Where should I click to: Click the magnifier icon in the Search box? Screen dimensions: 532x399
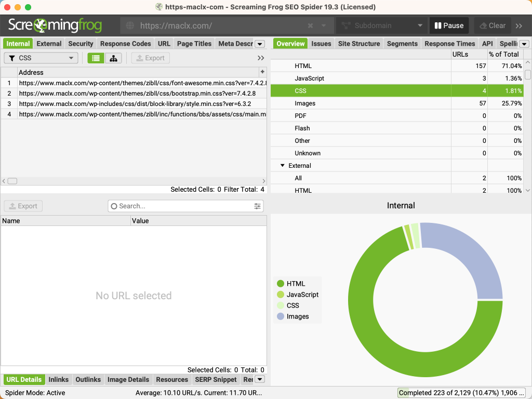pos(114,206)
